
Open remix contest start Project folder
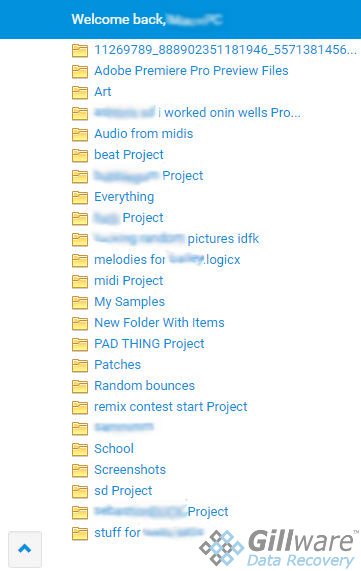tap(171, 407)
